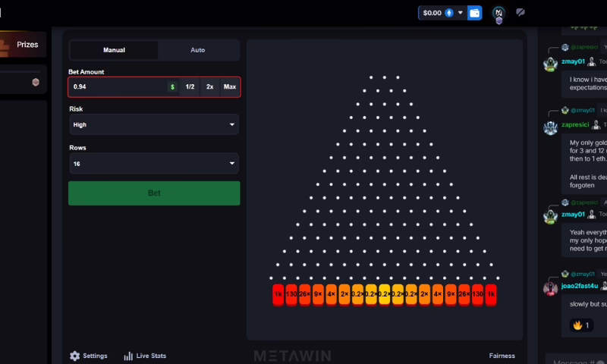Click the green Bet button
This screenshot has width=607, height=364.
click(x=154, y=193)
